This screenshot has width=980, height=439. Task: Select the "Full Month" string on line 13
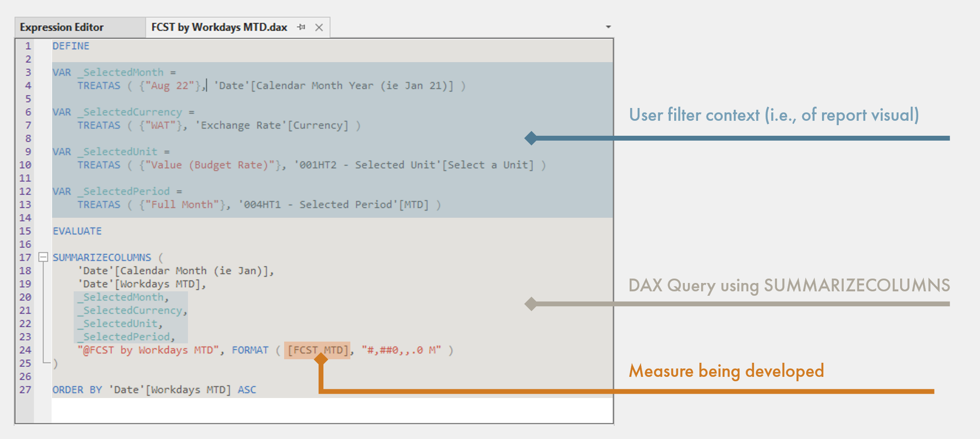click(x=181, y=204)
